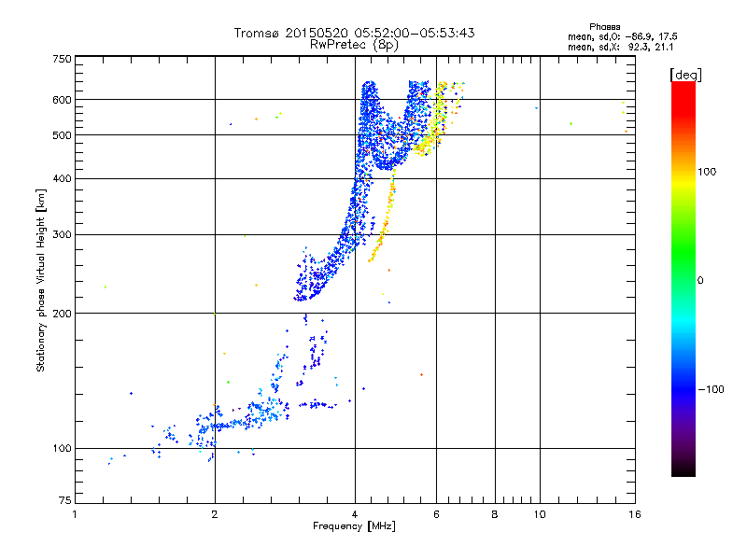Screen dimensions: 747x560
Task: Click the '[deg]' colorbar unit label
Action: click(685, 75)
